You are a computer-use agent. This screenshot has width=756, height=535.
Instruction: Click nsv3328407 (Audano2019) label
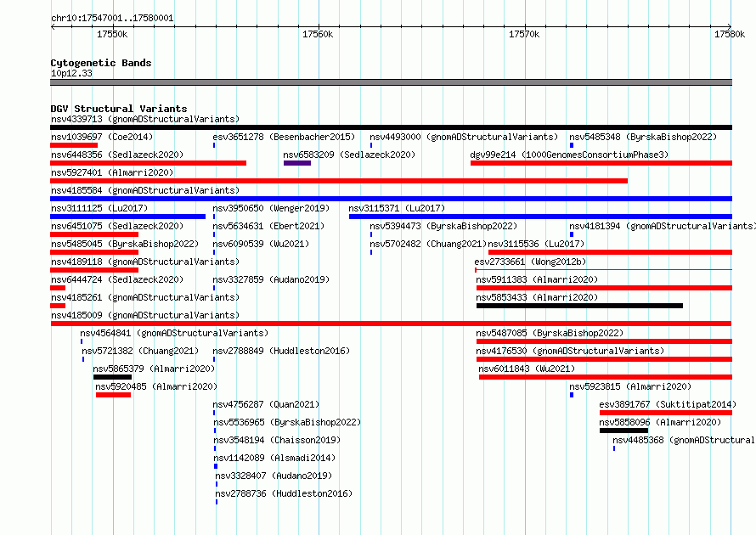[x=274, y=476]
